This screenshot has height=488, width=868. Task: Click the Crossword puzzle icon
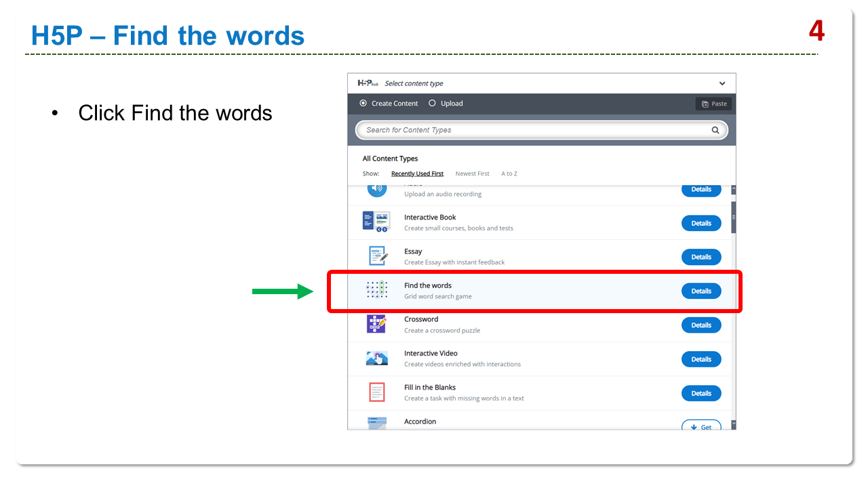click(x=376, y=324)
